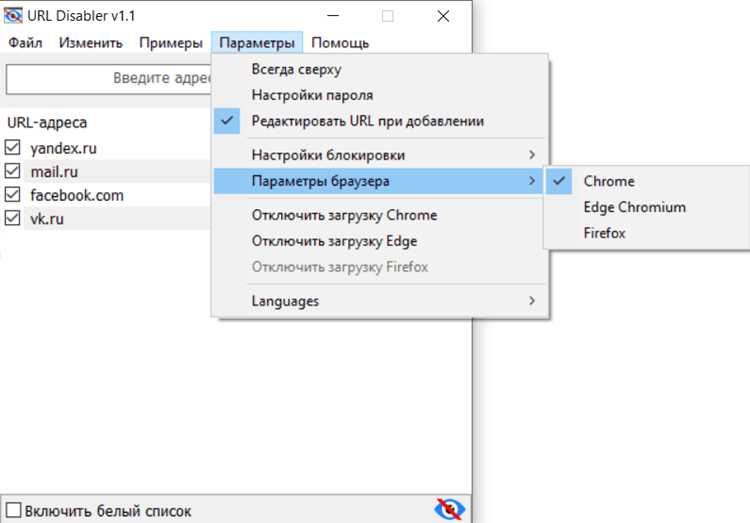The width and height of the screenshot is (750, 523).
Task: Click the 'URL-адреса' column header
Action: pos(47,122)
